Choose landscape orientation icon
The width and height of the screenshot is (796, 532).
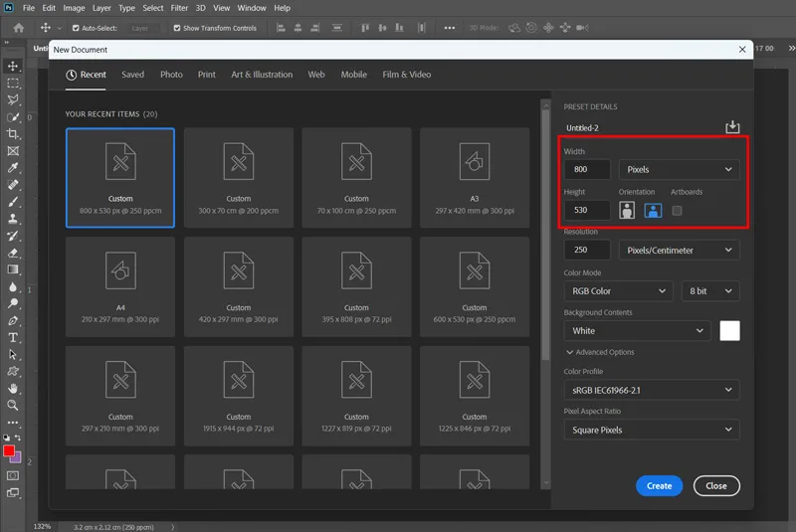pyautogui.click(x=653, y=210)
